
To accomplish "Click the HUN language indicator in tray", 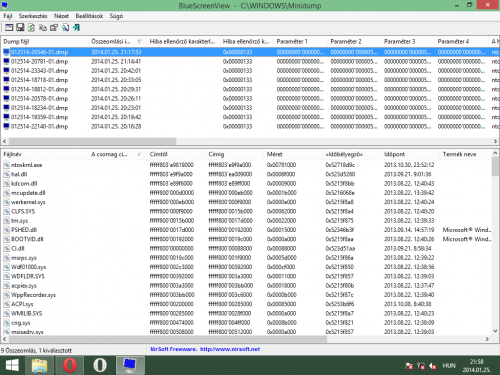I will point(449,366).
